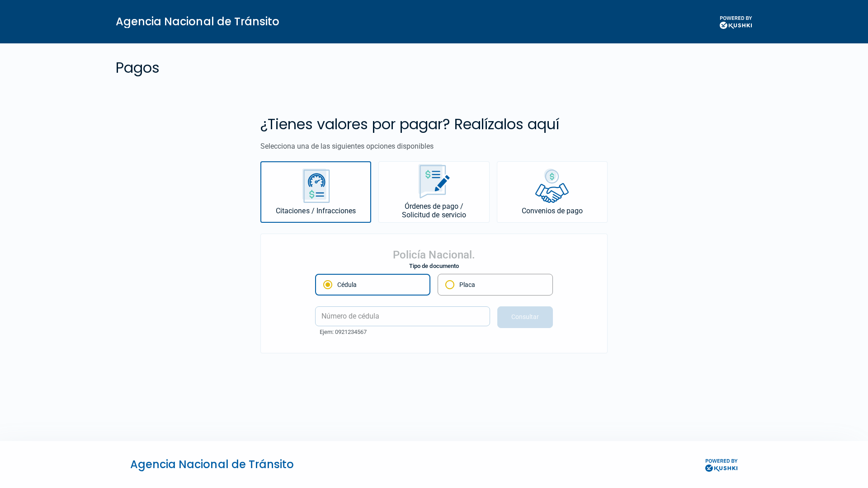Click the handshake payment agreement icon

click(552, 186)
